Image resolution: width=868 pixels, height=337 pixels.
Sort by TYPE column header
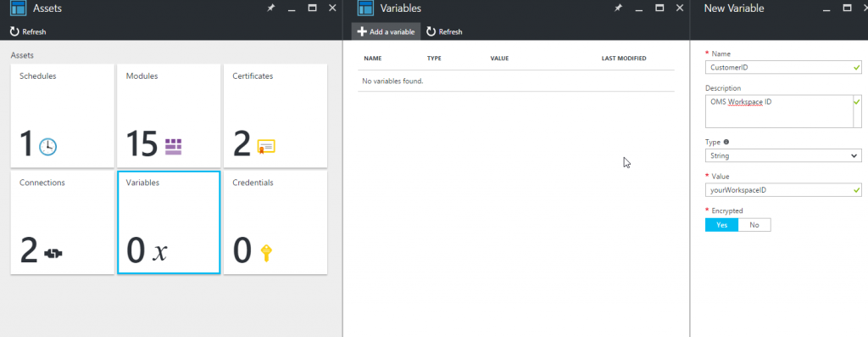(x=434, y=59)
